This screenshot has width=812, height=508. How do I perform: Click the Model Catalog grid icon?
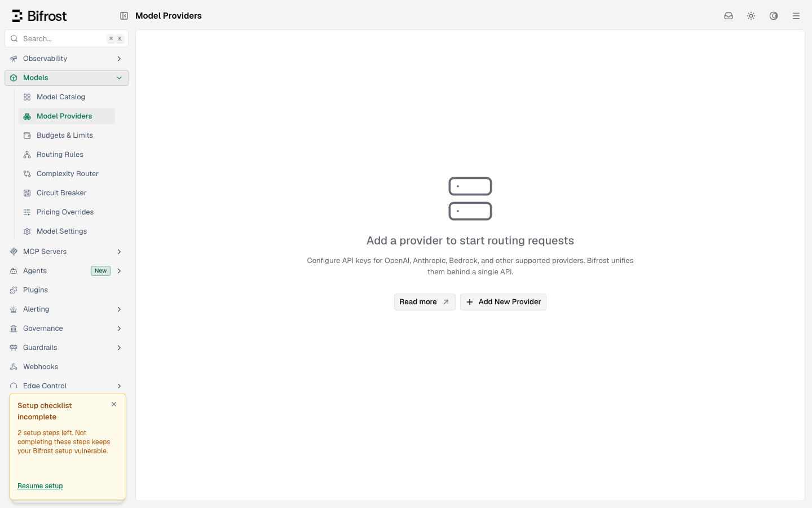pyautogui.click(x=27, y=97)
